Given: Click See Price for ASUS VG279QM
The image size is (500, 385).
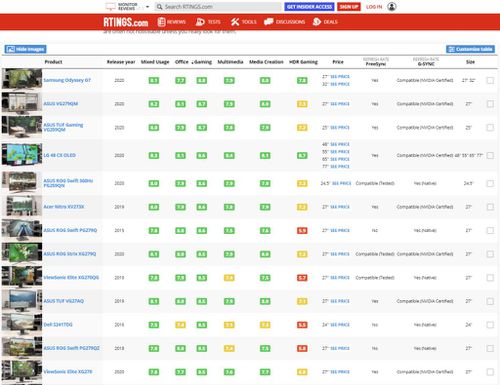Looking at the screenshot, I should click(x=340, y=104).
